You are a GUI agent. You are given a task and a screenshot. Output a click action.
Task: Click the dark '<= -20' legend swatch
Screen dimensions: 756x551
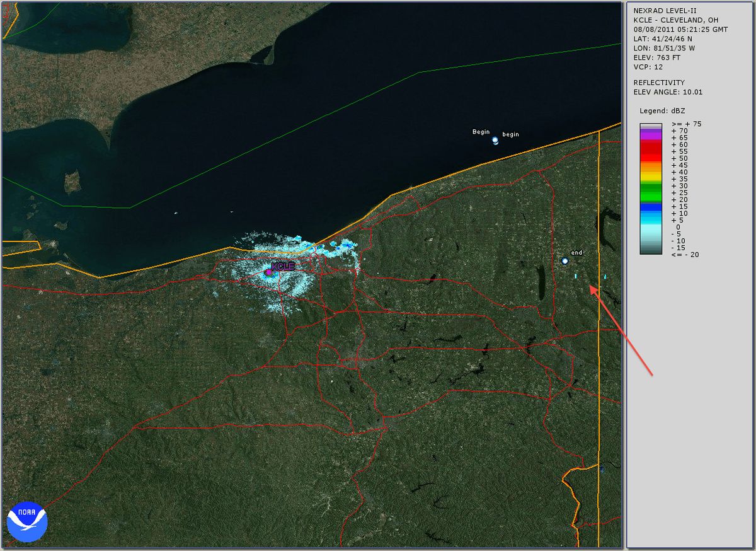point(650,253)
